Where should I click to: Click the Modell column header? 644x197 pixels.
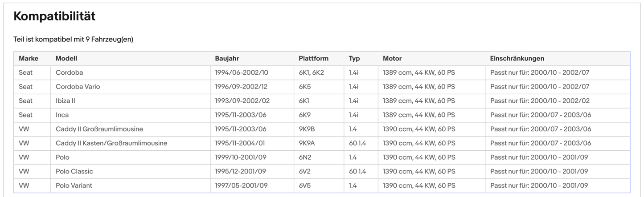tap(66, 59)
